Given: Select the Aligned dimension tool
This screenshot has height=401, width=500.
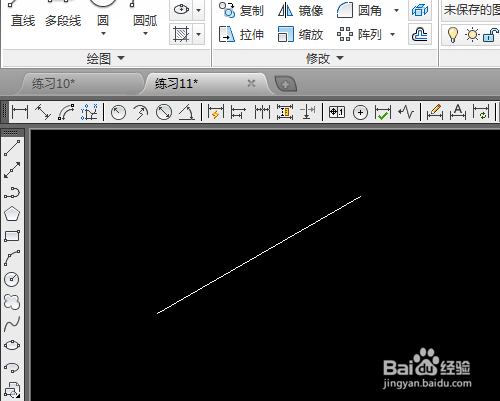Looking at the screenshot, I should [43, 112].
